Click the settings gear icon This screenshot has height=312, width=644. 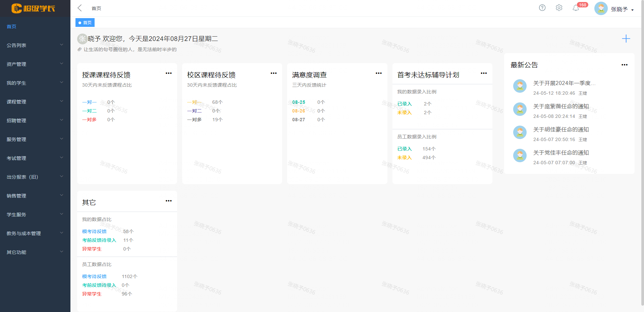tap(559, 7)
